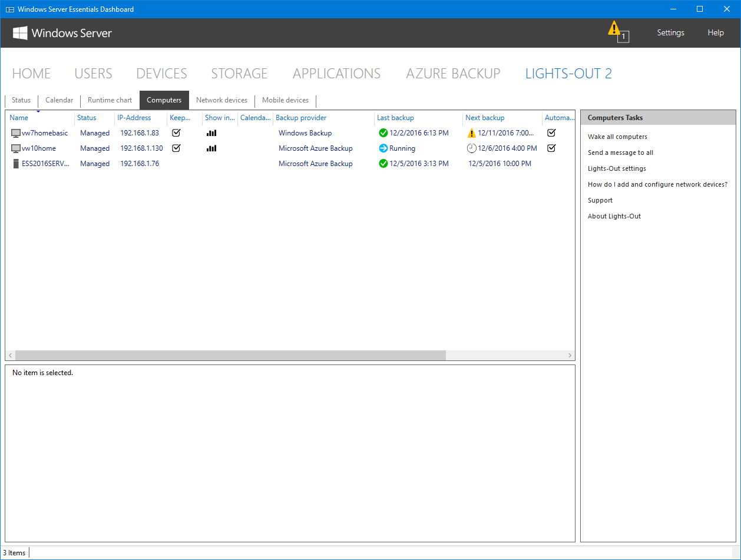Click IP address 192.168.1.83
The height and width of the screenshot is (560, 741).
140,133
